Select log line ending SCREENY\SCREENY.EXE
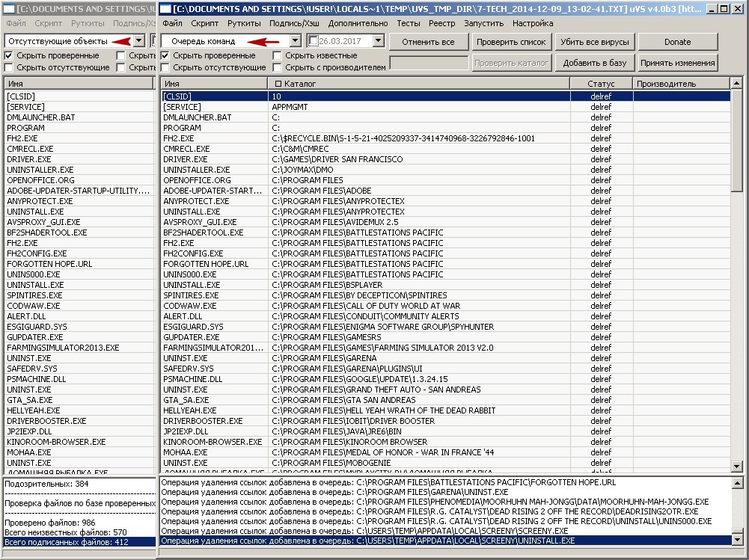 click(446, 531)
